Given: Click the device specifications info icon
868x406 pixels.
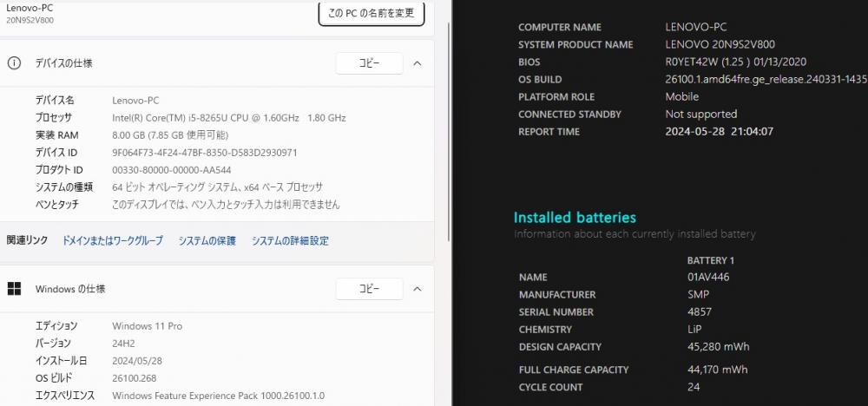Looking at the screenshot, I should (x=14, y=63).
